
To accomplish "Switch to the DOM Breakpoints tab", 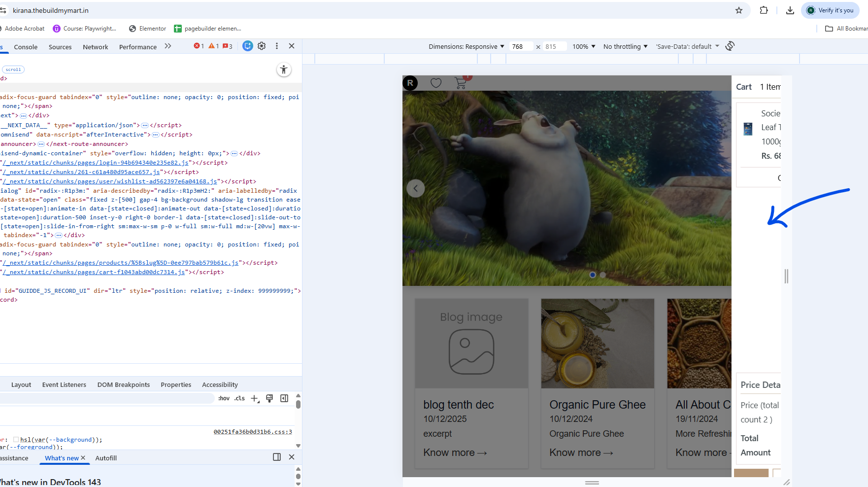I will [124, 384].
